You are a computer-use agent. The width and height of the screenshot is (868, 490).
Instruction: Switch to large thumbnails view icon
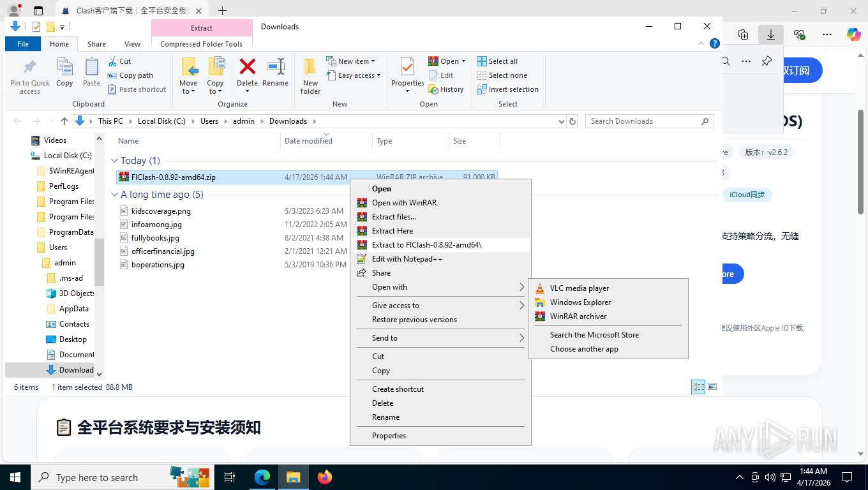pyautogui.click(x=712, y=387)
